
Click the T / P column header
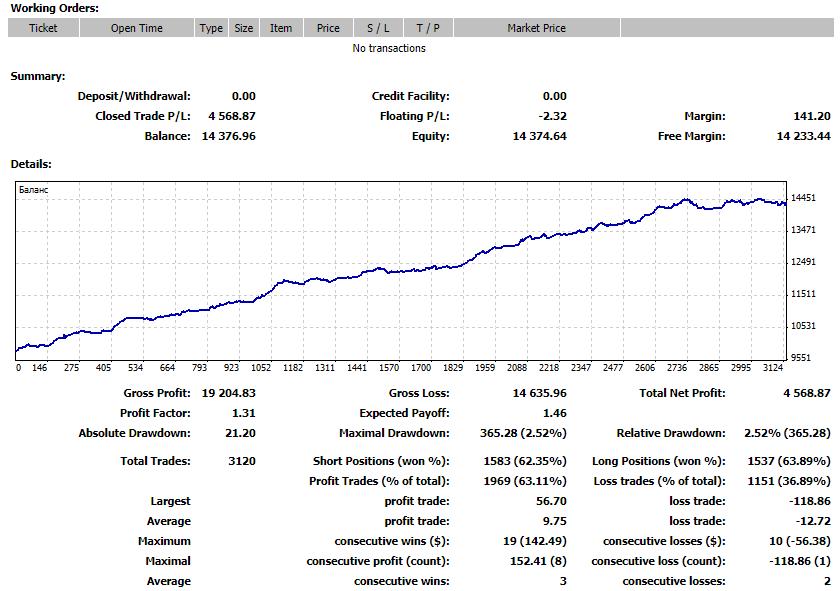pos(428,28)
